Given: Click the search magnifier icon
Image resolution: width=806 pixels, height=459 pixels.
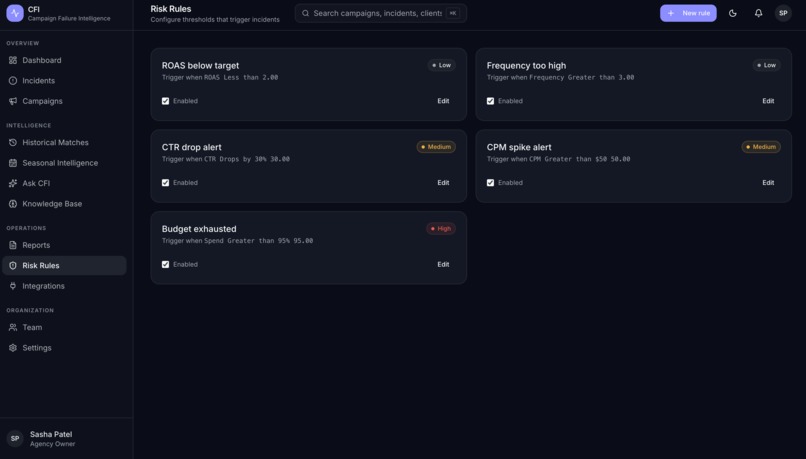Looking at the screenshot, I should 305,13.
